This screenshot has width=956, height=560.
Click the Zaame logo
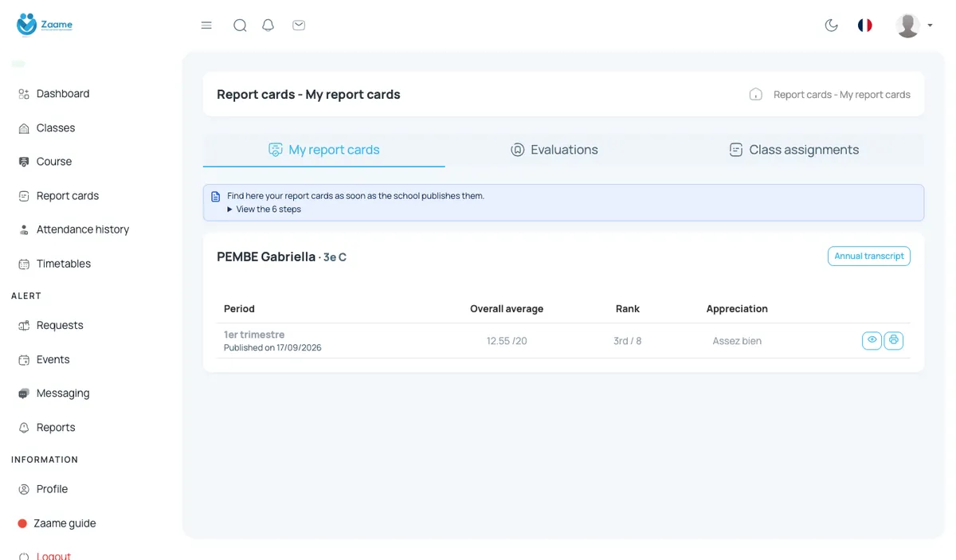[x=45, y=25]
